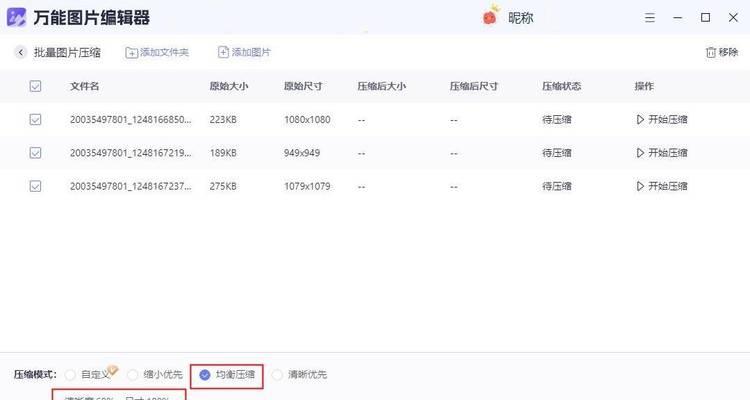The image size is (750, 400).
Task: Uncheck the 275KB file row checkbox
Action: click(x=35, y=186)
